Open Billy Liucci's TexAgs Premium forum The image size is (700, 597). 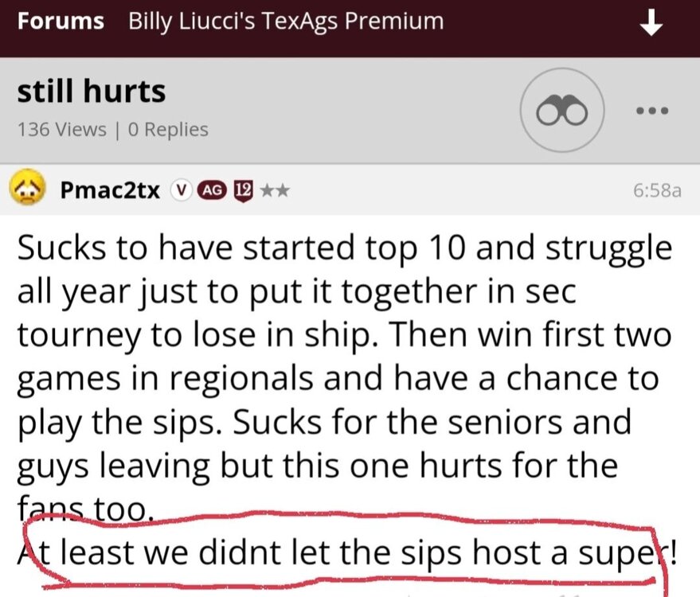[x=286, y=21]
